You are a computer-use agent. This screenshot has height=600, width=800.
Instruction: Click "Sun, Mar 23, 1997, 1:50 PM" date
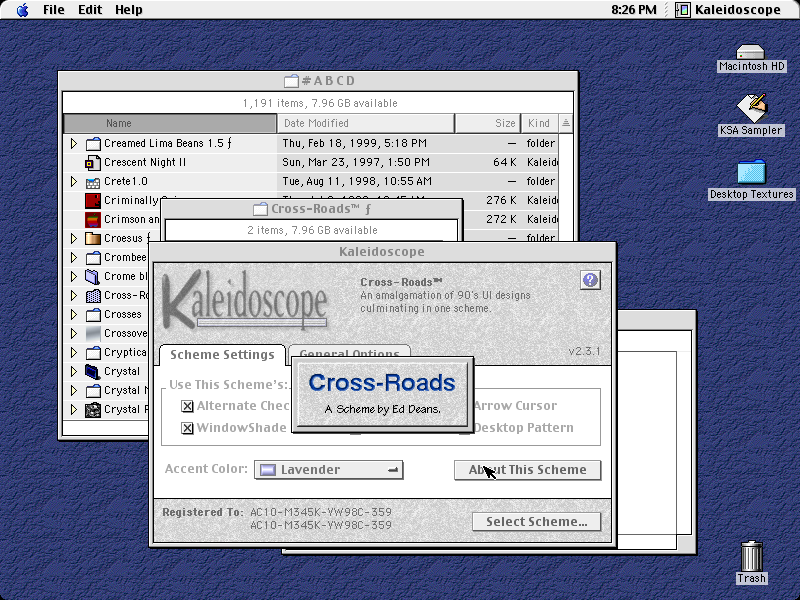pyautogui.click(x=356, y=163)
